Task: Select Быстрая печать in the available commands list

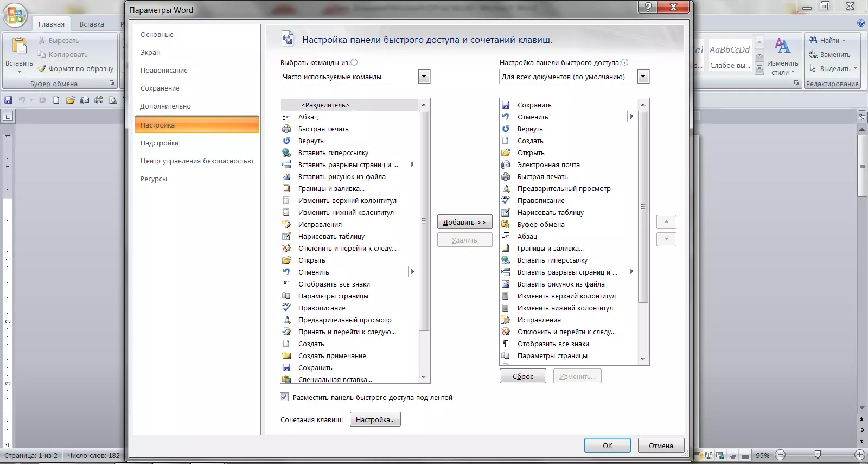Action: click(x=350, y=129)
